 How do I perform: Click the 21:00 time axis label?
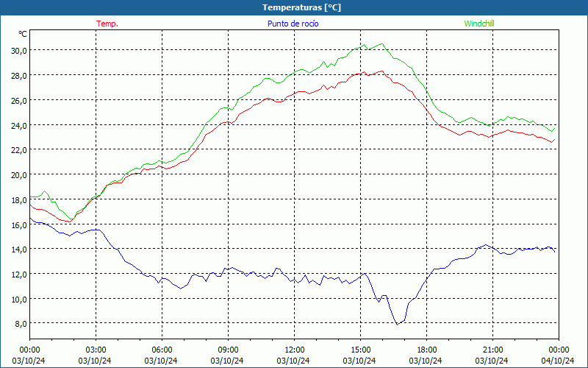tap(492, 350)
